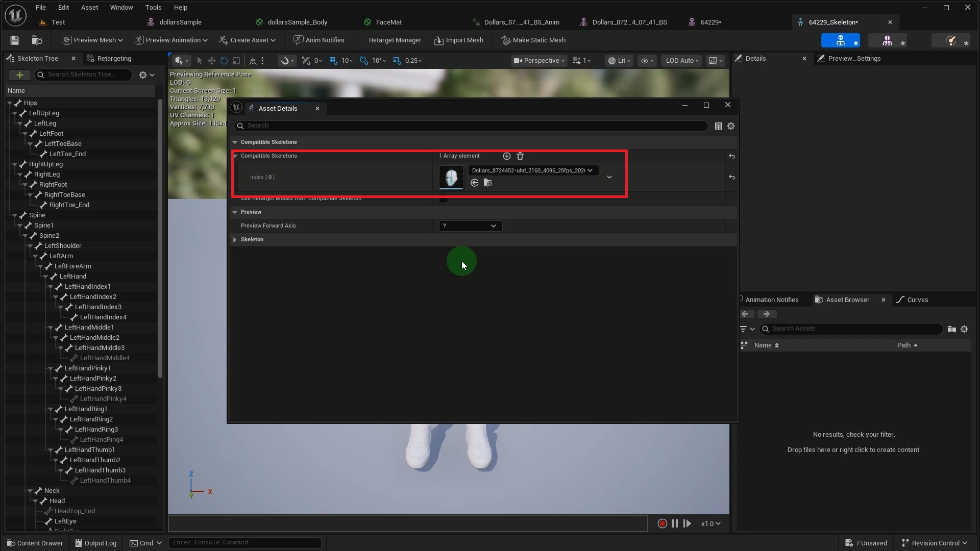Open the Retarget Manager
This screenshot has height=551, width=980.
click(395, 40)
